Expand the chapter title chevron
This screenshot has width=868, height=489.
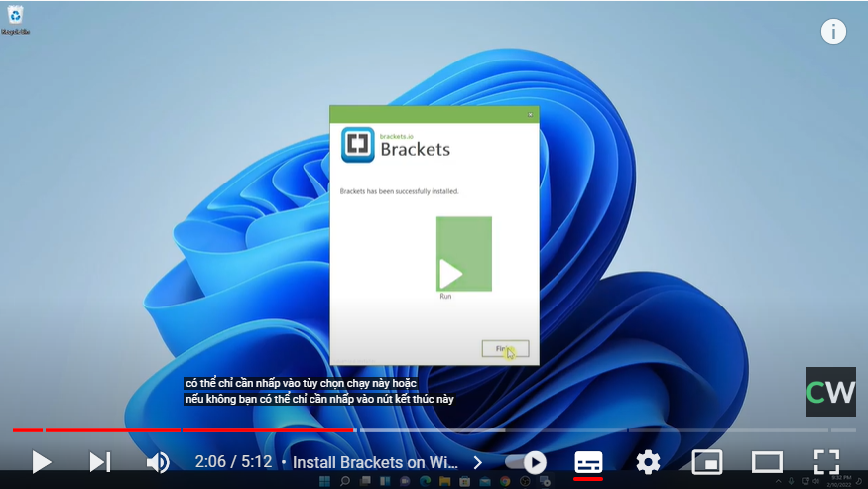(478, 462)
